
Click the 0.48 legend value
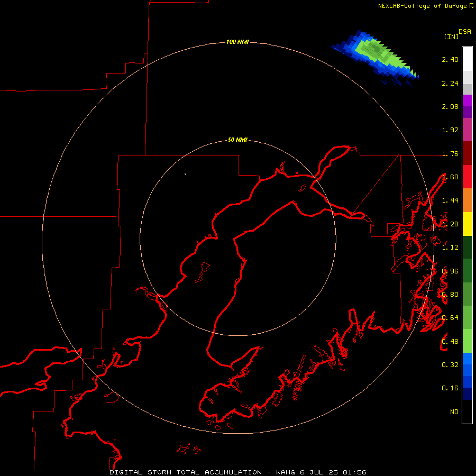click(x=450, y=342)
